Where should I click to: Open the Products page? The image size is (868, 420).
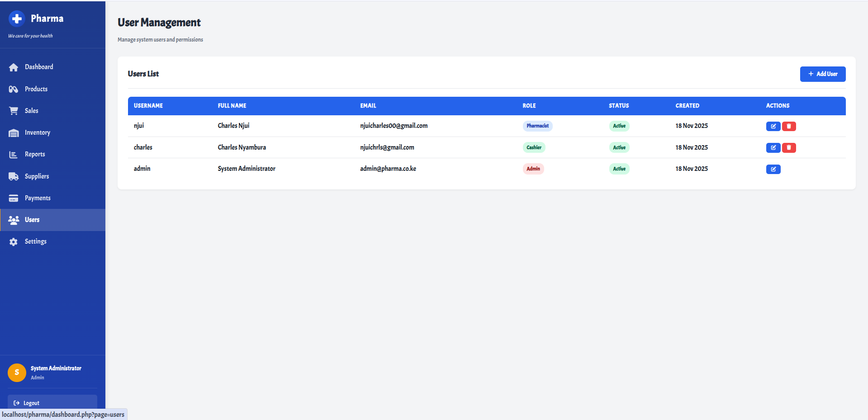coord(36,89)
